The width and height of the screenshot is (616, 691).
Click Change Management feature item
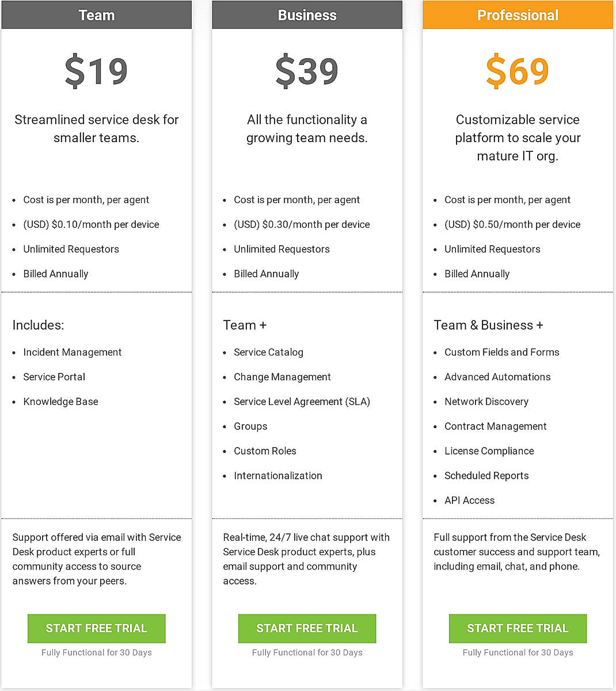click(x=282, y=377)
